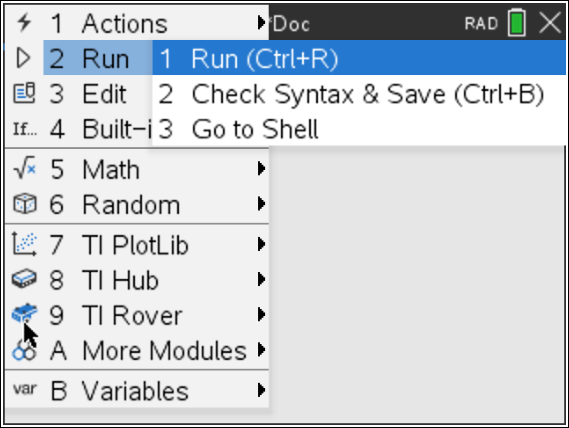The image size is (569, 428).
Task: Expand the Variables submenu arrow
Action: pos(261,390)
